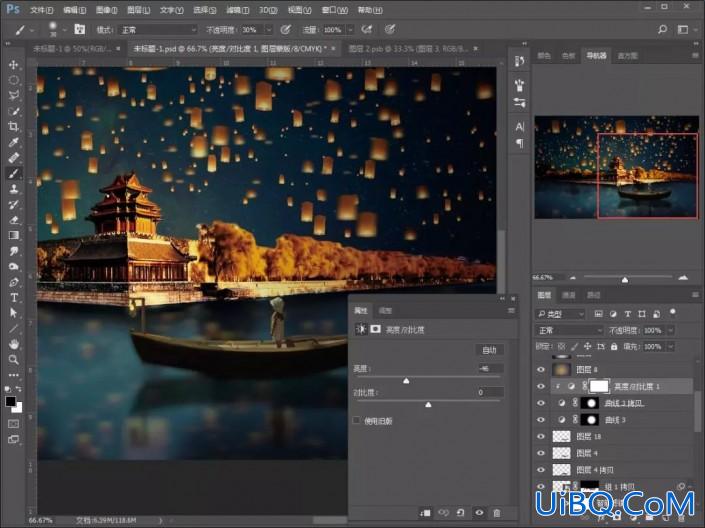Select the Smudge tool
The image size is (705, 528).
[13, 251]
